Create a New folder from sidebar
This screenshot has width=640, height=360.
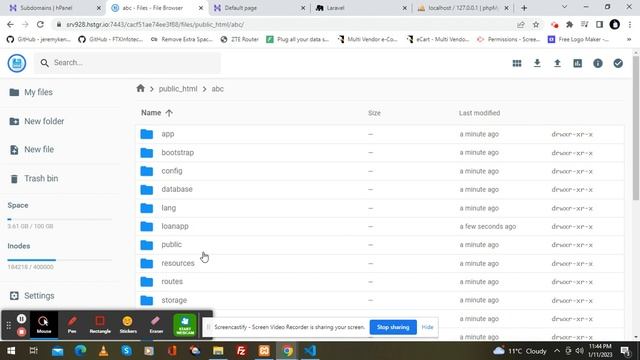pos(36,121)
